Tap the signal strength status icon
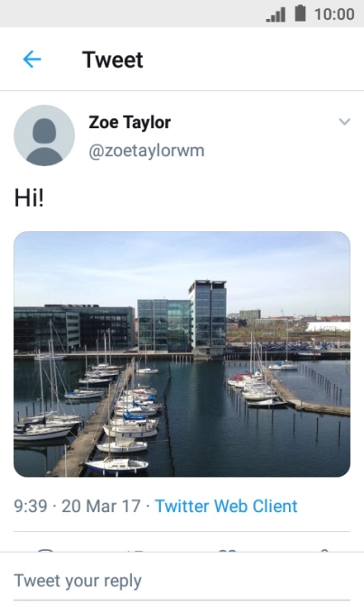Viewport: 364px width, 607px height. click(275, 14)
